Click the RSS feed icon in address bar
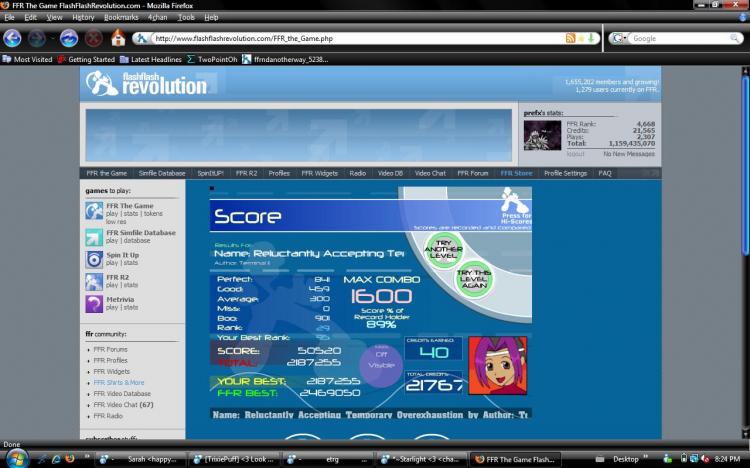The width and height of the screenshot is (750, 468). 570,38
